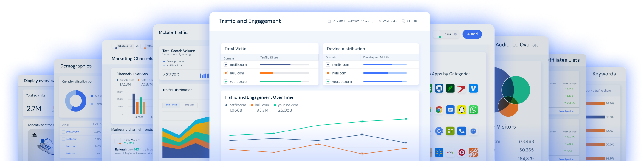Open the netflix.com link in Demographics
Viewport: 644px width, 161px height.
pyautogui.click(x=72, y=139)
